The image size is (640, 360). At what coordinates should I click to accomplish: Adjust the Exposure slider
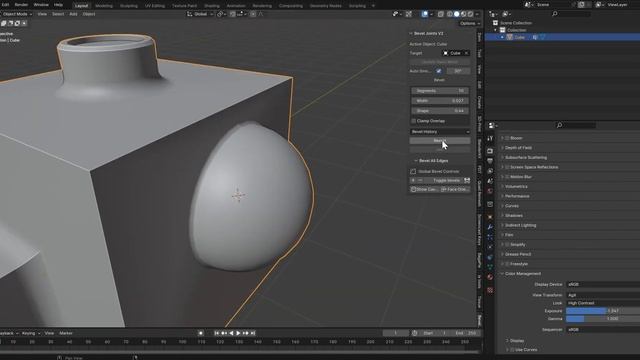tap(603, 311)
